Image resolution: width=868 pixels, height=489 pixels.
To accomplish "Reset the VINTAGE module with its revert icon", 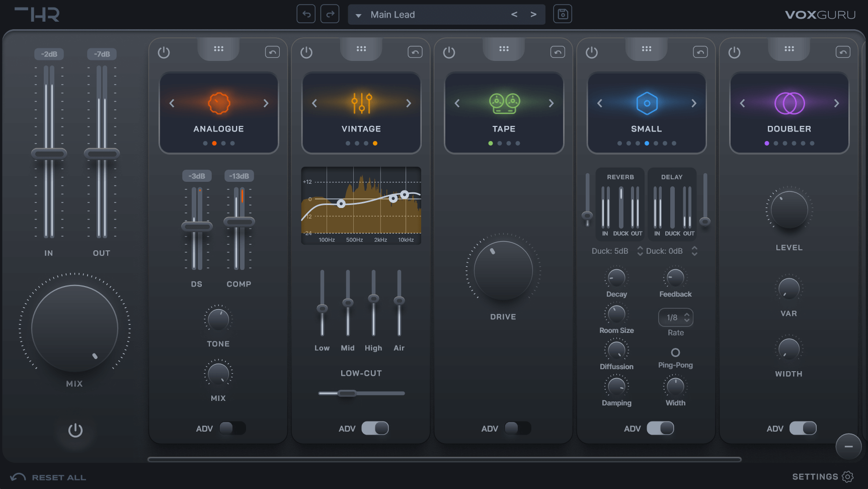I will click(415, 52).
